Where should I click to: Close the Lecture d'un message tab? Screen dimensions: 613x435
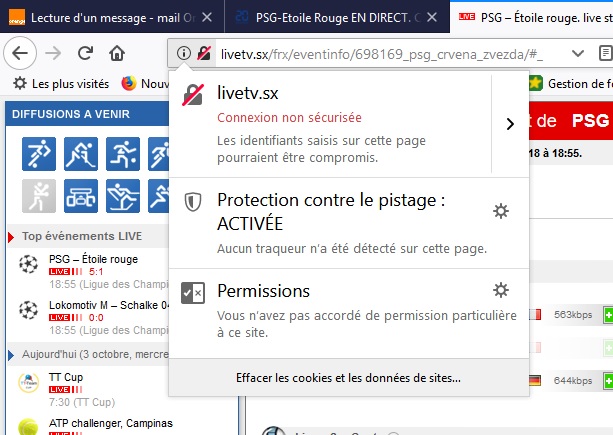click(x=207, y=17)
